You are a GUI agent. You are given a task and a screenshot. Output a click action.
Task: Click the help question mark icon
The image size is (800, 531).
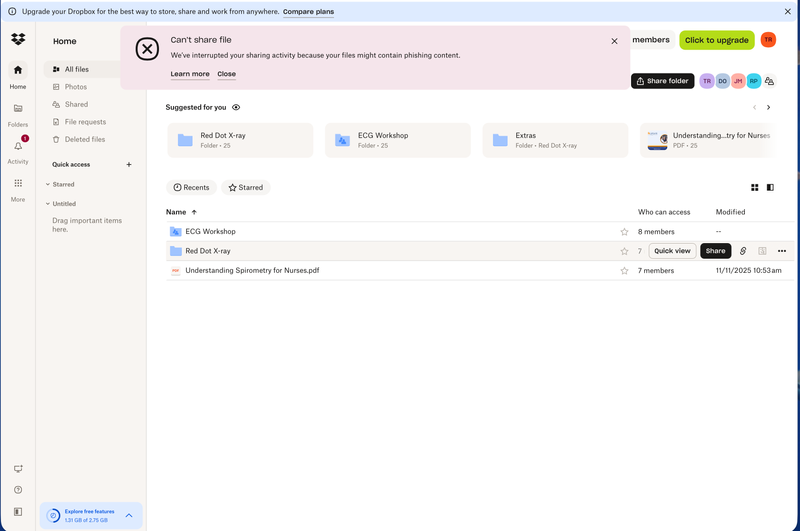(x=18, y=490)
